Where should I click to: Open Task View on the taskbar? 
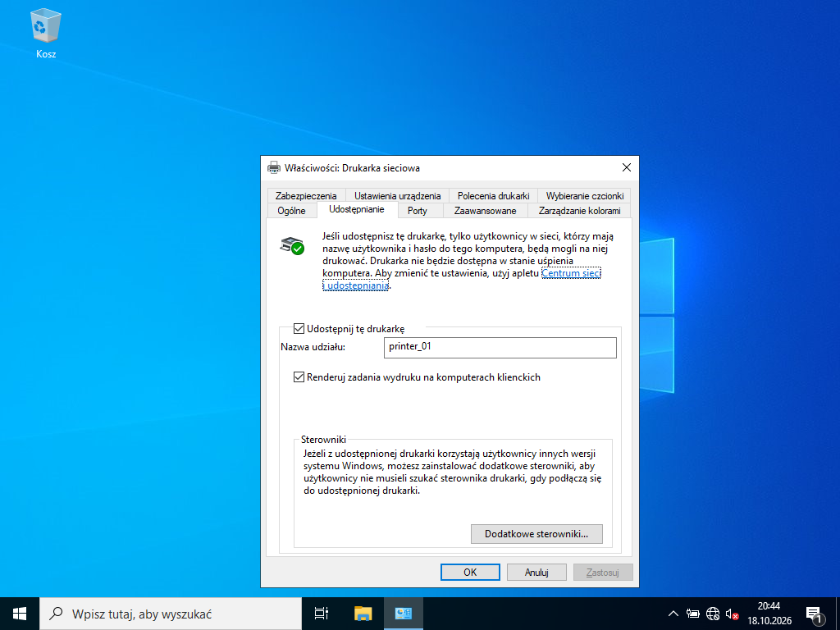tap(322, 614)
